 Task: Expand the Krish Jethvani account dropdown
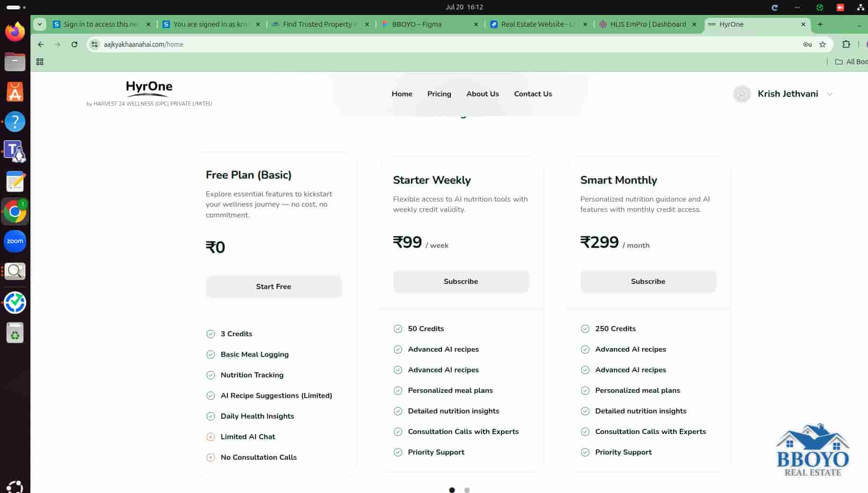[829, 94]
